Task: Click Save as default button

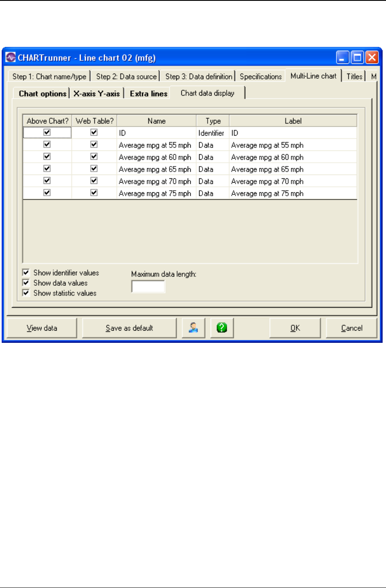Action: [129, 328]
